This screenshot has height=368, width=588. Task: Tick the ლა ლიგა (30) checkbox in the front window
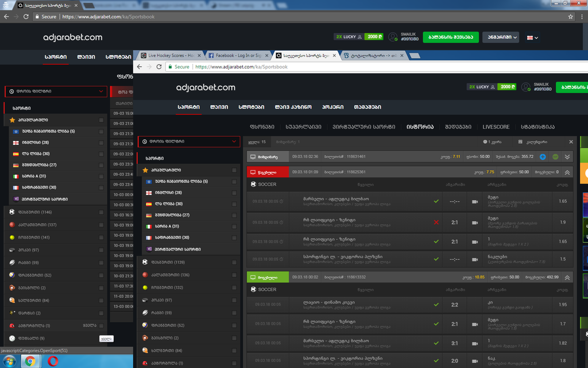234,204
